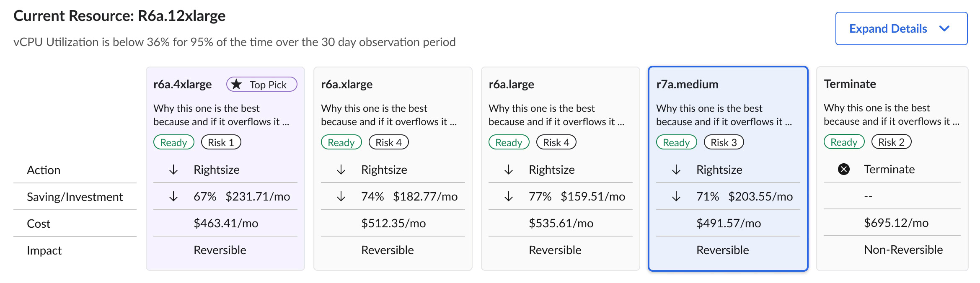Click r6a.large Rightsize down arrow icon

click(x=509, y=170)
